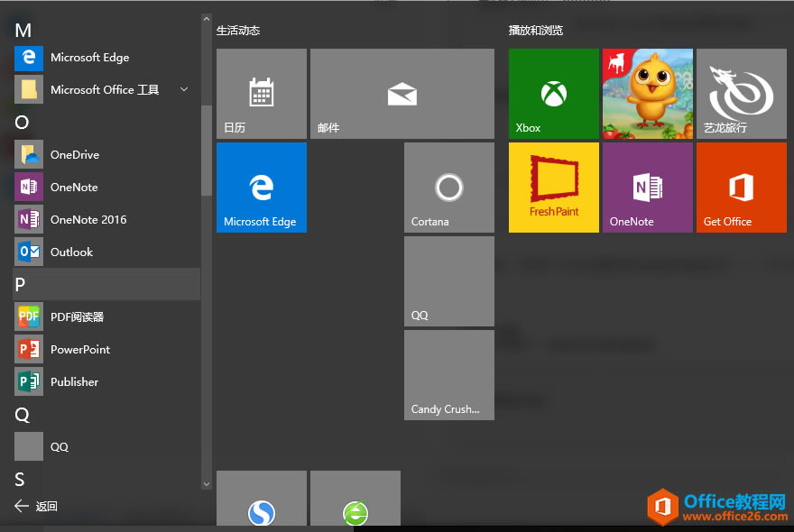Screen dimensions: 794x532
Task: Open Publisher
Action: coord(74,381)
